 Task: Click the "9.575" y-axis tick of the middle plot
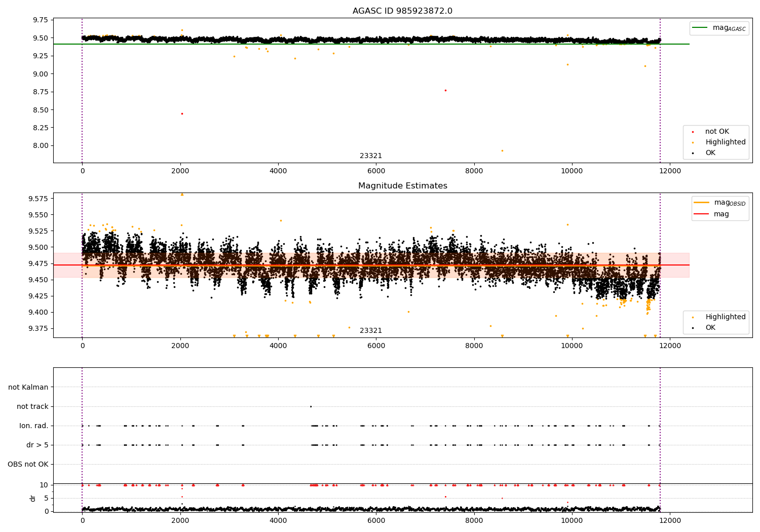[39, 199]
